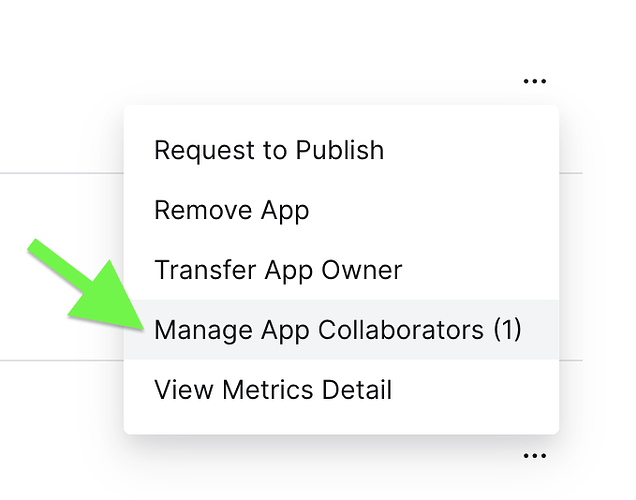
Task: Open the three-dot menu below the popup
Action: (x=535, y=456)
